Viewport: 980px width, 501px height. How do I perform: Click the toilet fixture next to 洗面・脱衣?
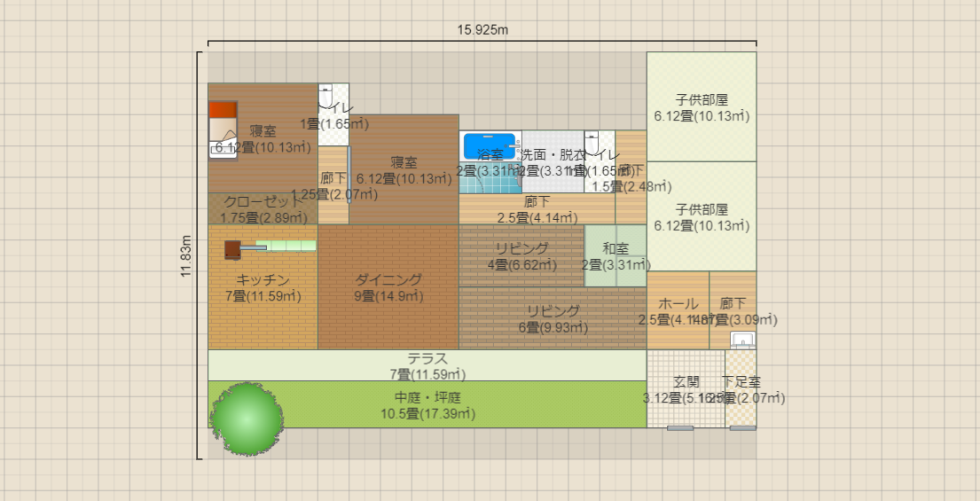592,141
